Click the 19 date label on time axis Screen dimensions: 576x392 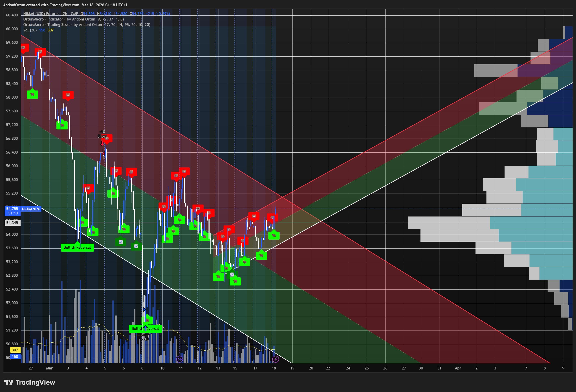(x=292, y=368)
